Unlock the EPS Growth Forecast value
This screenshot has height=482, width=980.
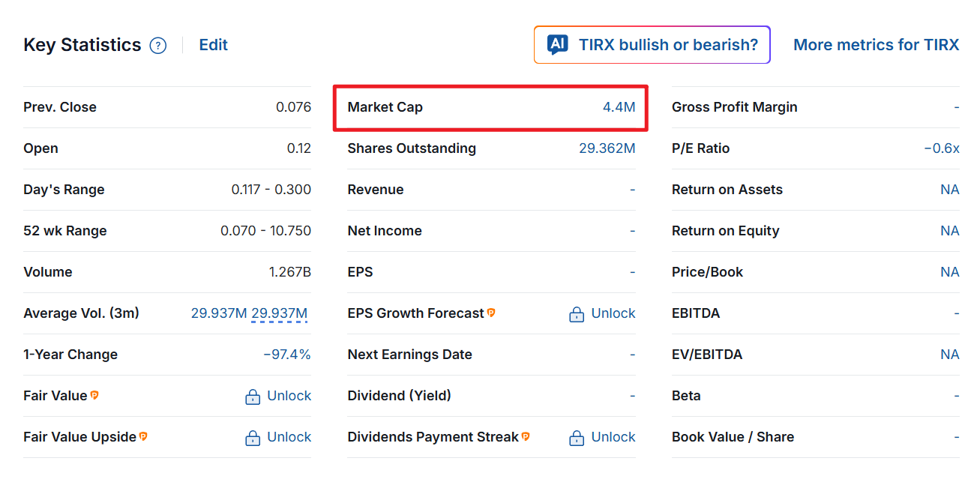(613, 313)
